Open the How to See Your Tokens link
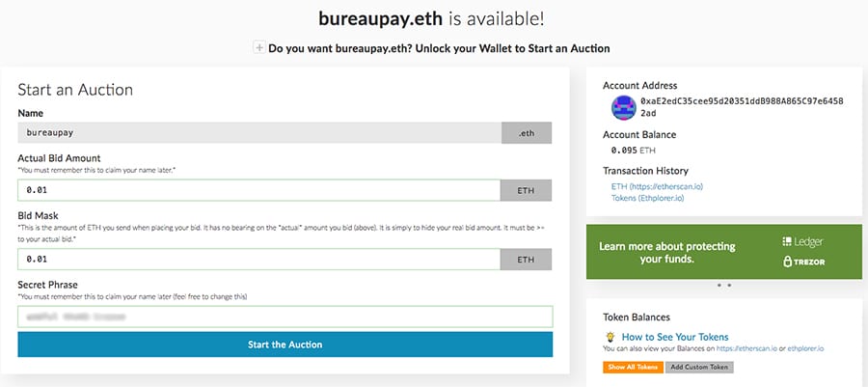This screenshot has width=868, height=387. pyautogui.click(x=675, y=337)
